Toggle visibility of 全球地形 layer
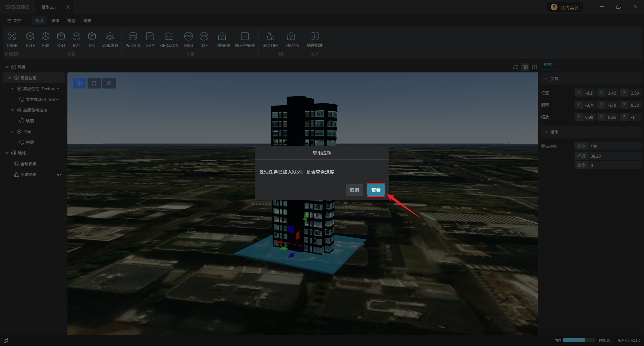 pyautogui.click(x=59, y=175)
